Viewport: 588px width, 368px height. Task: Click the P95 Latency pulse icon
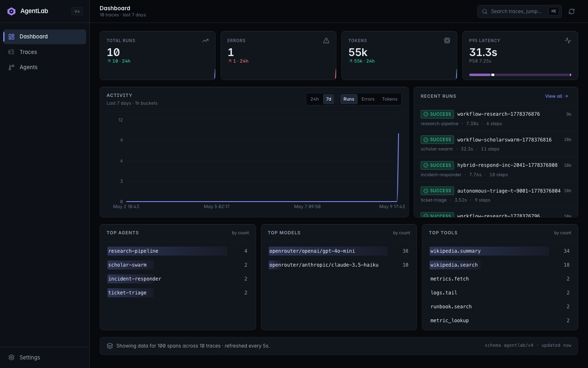(568, 40)
